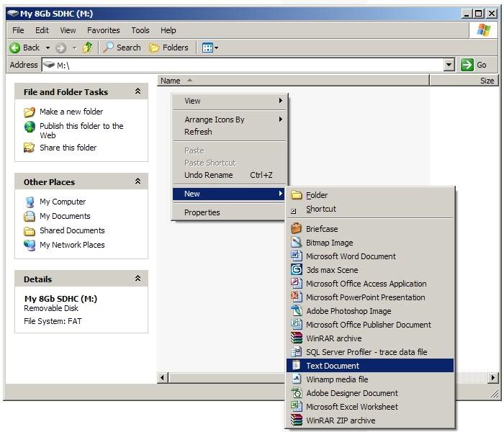Open the Views dropdown arrow
504x432 pixels.
[x=216, y=48]
